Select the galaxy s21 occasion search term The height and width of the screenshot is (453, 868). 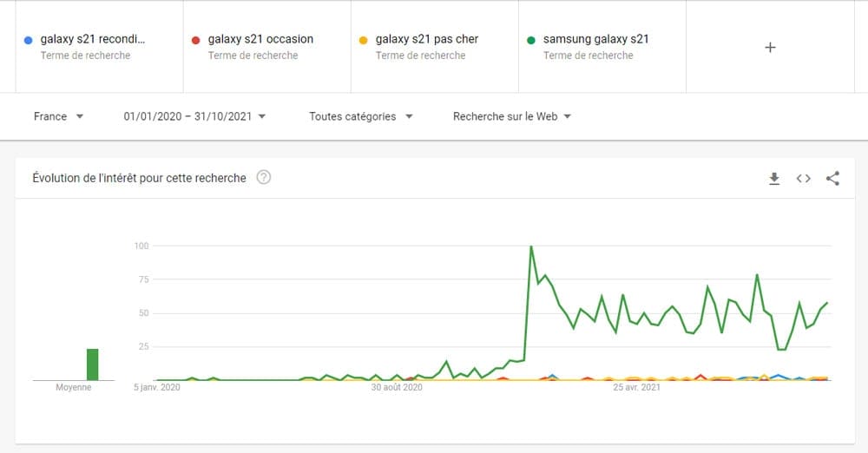click(x=260, y=39)
